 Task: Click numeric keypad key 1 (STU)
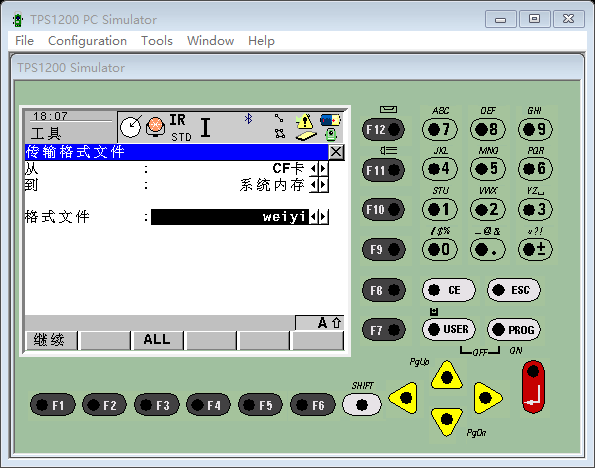(x=440, y=210)
